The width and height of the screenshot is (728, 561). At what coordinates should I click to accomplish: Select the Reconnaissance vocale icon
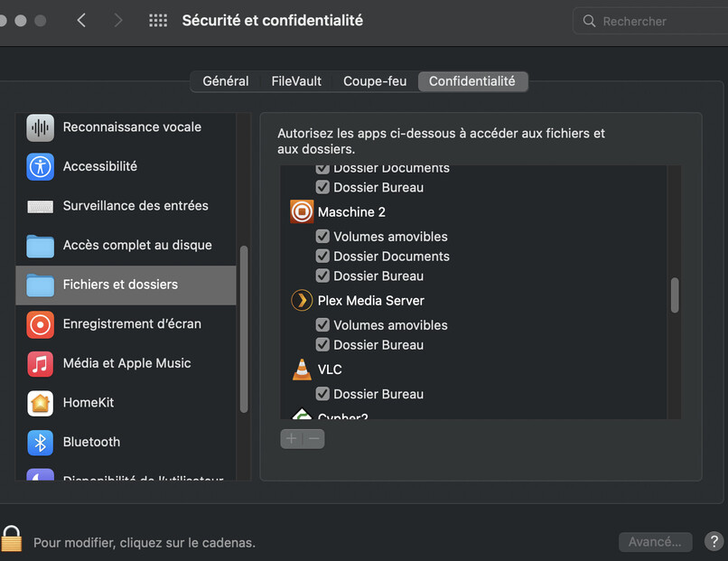[x=40, y=127]
